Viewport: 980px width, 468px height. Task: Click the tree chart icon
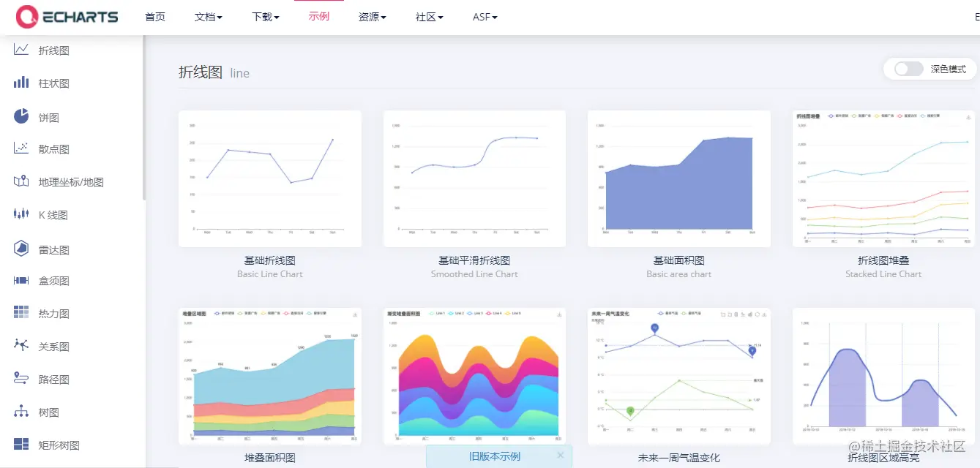(x=21, y=412)
